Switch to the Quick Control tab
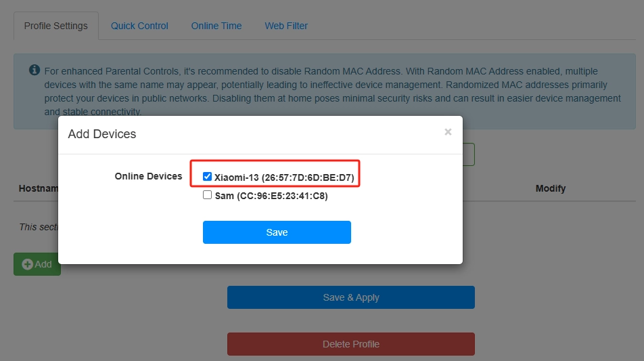 (x=139, y=26)
